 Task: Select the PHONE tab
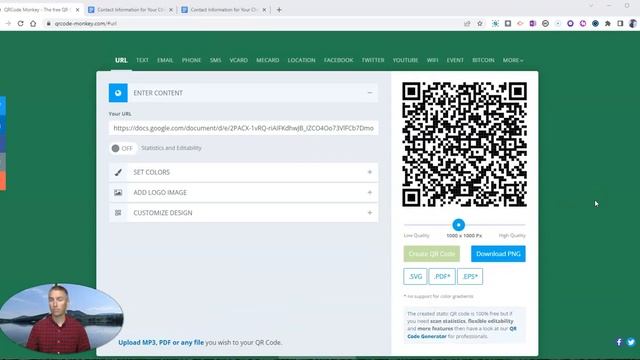[191, 60]
